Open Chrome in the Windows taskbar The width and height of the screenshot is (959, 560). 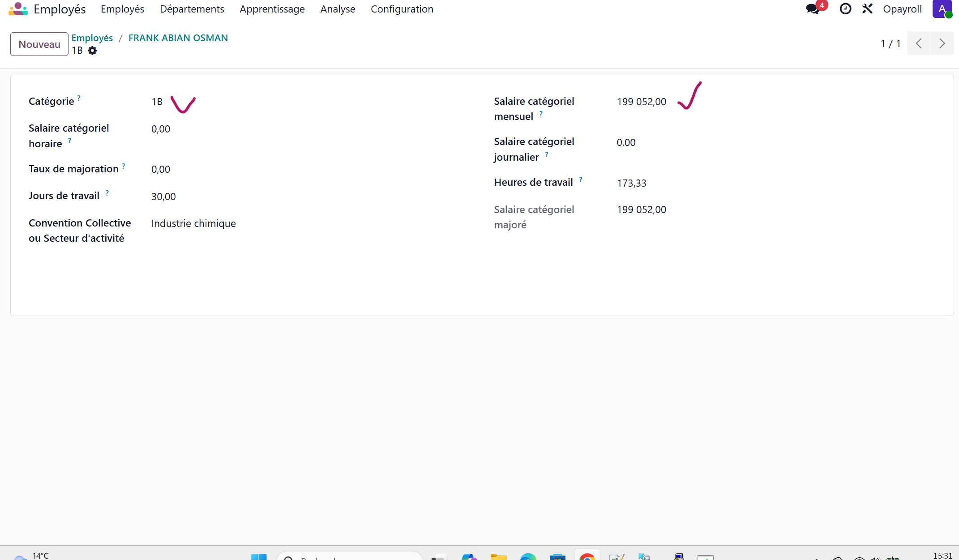tap(587, 556)
